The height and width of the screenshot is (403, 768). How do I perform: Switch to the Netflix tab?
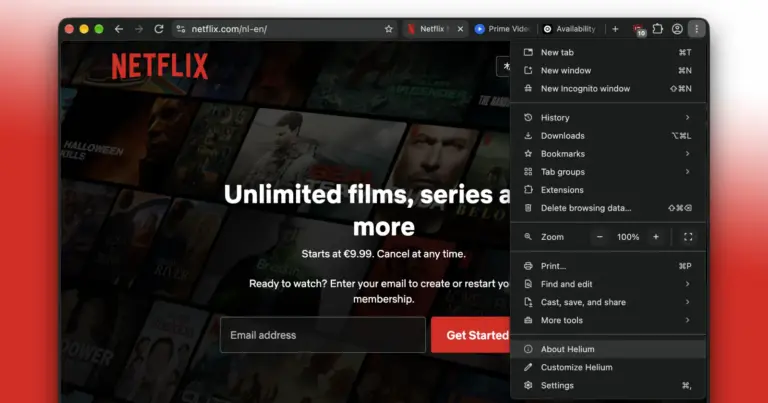433,29
